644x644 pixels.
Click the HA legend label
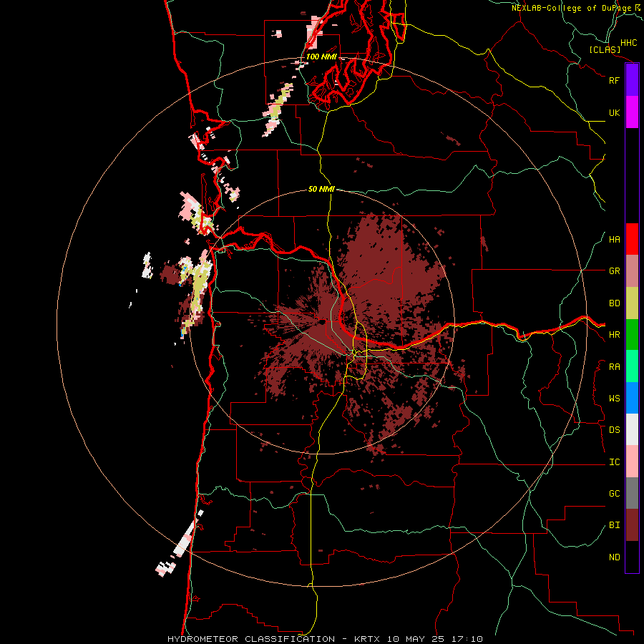614,240
